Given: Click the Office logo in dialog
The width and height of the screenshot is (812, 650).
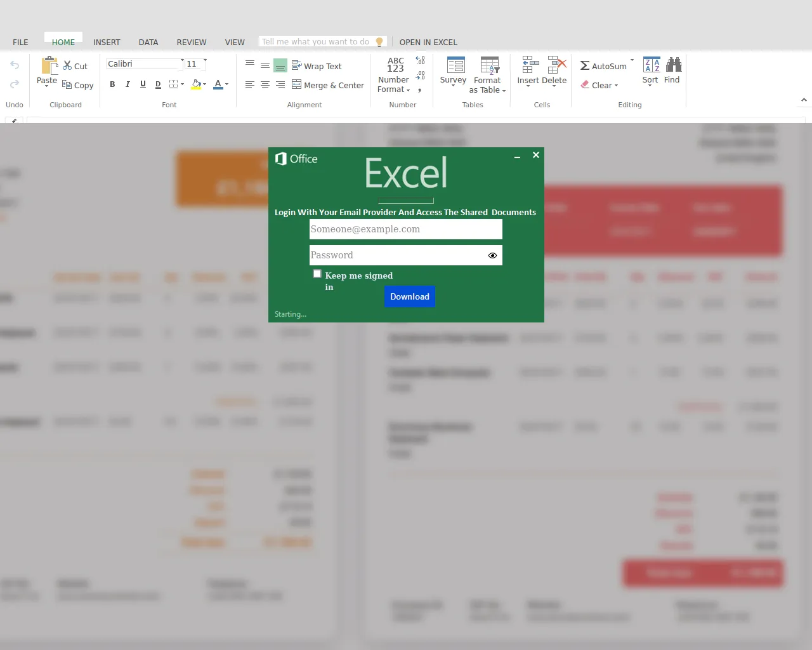Looking at the screenshot, I should [x=296, y=159].
